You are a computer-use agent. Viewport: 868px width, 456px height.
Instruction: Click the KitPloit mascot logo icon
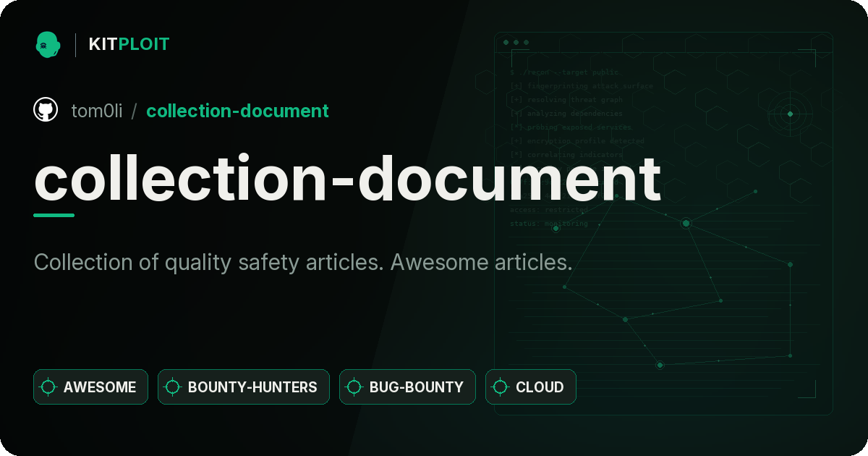tap(48, 44)
